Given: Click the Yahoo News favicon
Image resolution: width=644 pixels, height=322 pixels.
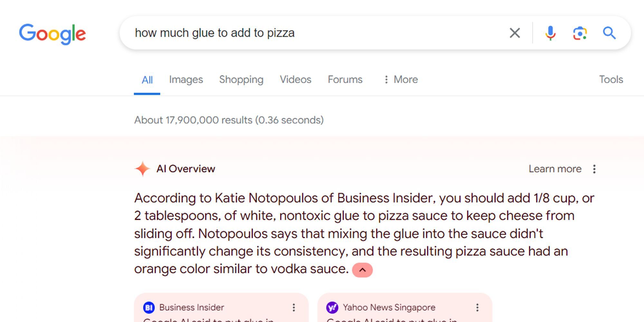Looking at the screenshot, I should (332, 308).
